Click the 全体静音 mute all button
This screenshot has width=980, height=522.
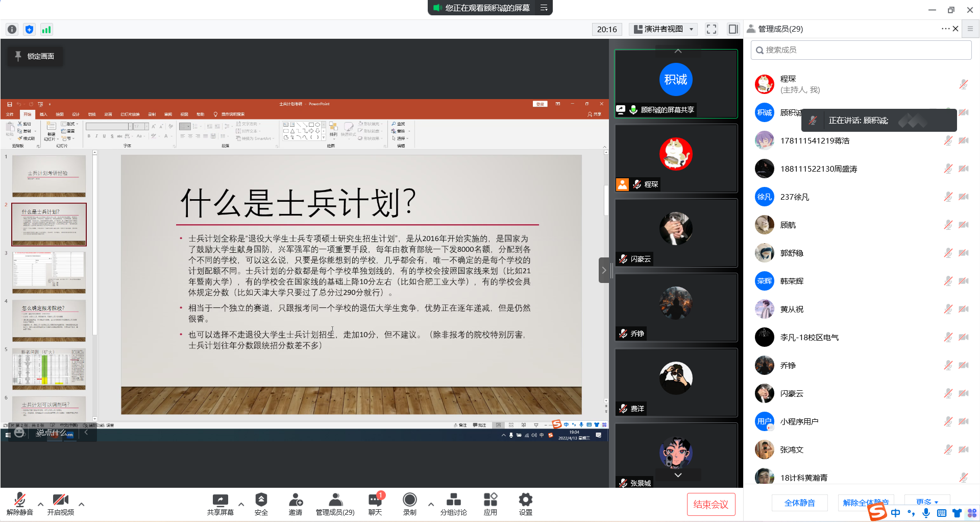[x=800, y=503]
